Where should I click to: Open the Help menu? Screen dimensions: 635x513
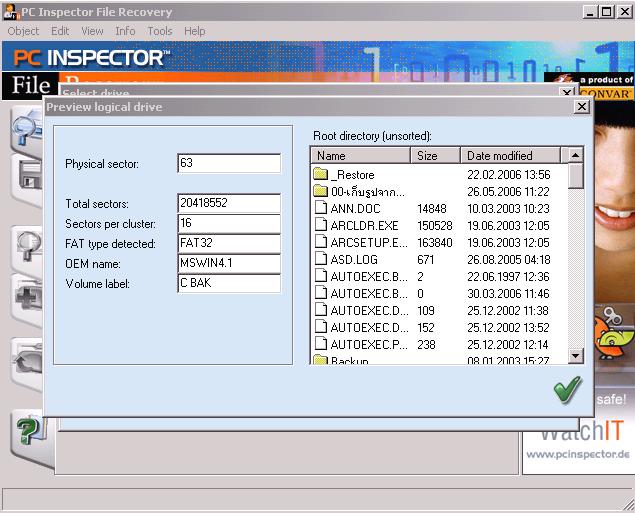tap(195, 31)
